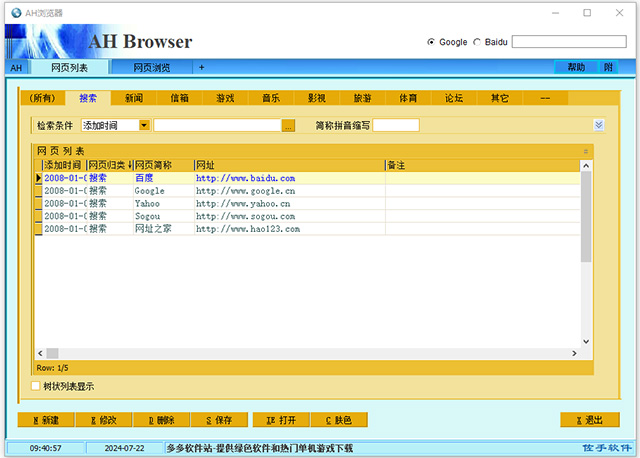Click the http://www.hao123.com URL cell

click(290, 229)
